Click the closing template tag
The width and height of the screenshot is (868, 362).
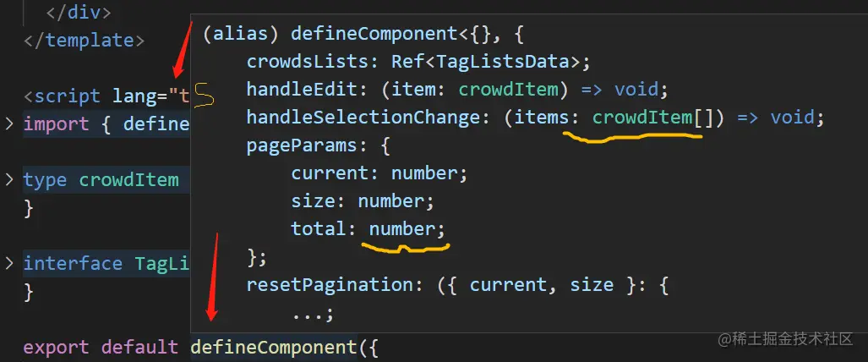click(x=85, y=41)
